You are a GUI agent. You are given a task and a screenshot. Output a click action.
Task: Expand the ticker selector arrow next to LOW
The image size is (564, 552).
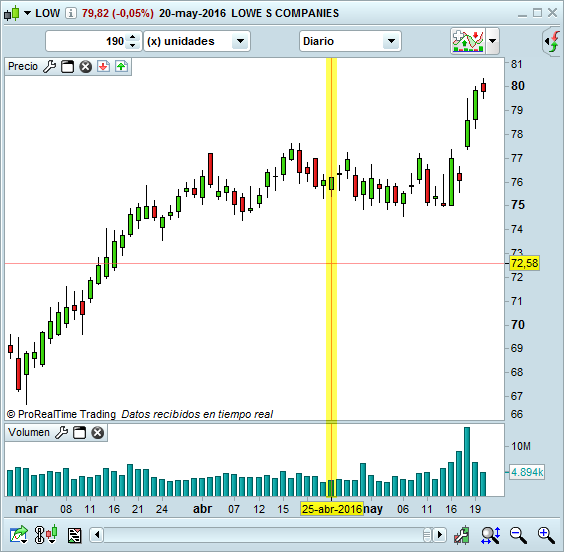(27, 13)
